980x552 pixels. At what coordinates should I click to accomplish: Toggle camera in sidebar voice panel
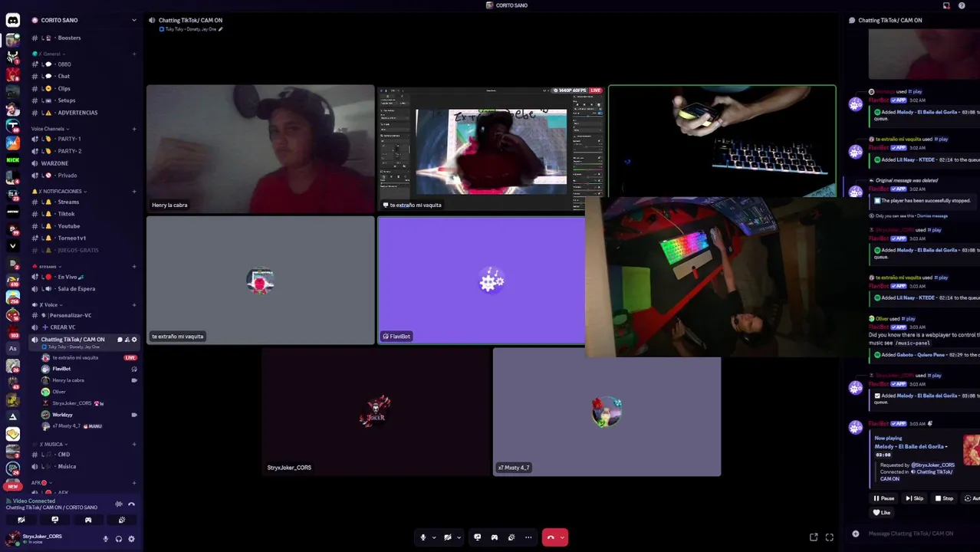coord(21,520)
